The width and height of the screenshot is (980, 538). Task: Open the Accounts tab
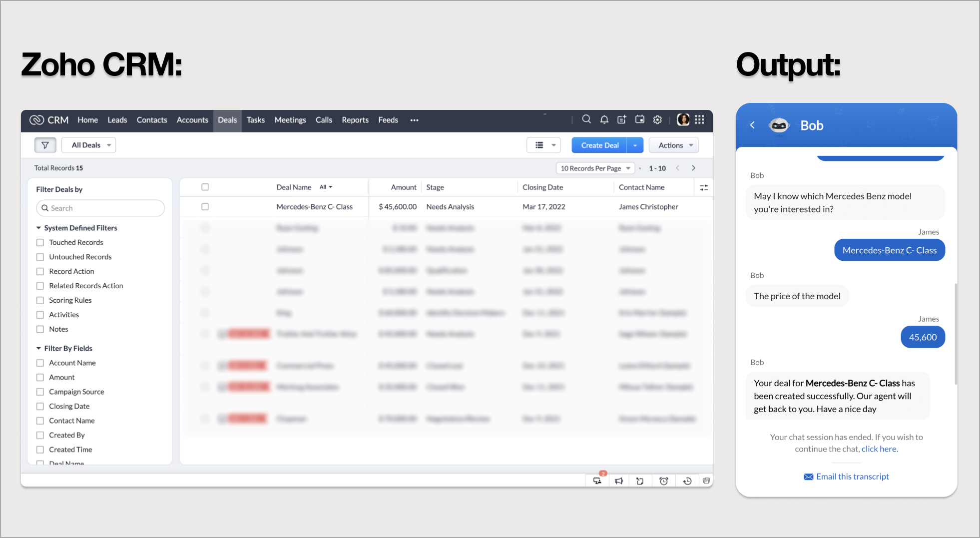point(192,120)
